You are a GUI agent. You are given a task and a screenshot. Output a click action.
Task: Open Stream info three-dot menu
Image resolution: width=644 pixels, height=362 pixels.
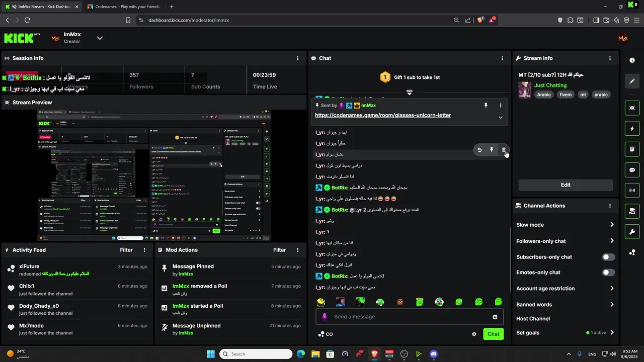pos(610,58)
